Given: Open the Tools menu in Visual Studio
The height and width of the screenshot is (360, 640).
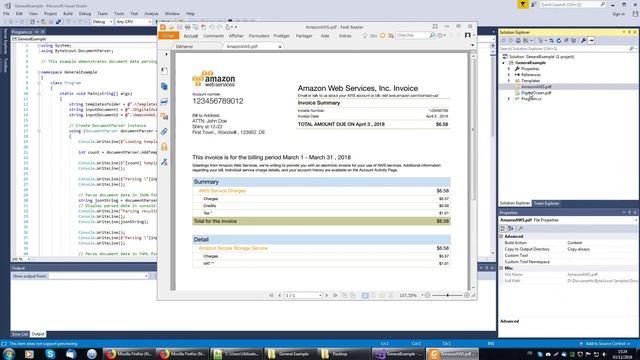Looking at the screenshot, I should point(119,13).
